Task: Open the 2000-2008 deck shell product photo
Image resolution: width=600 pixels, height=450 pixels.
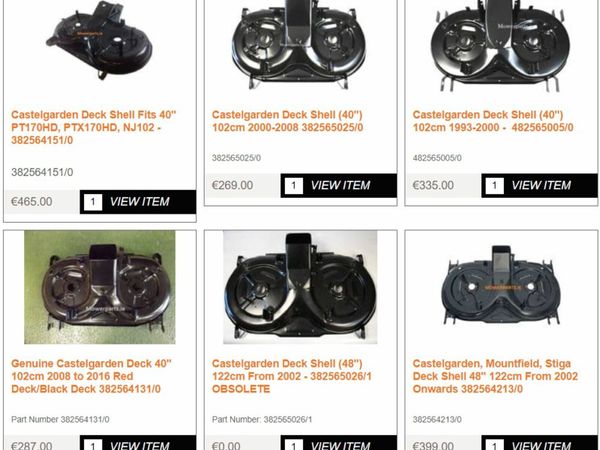Action: tap(300, 44)
